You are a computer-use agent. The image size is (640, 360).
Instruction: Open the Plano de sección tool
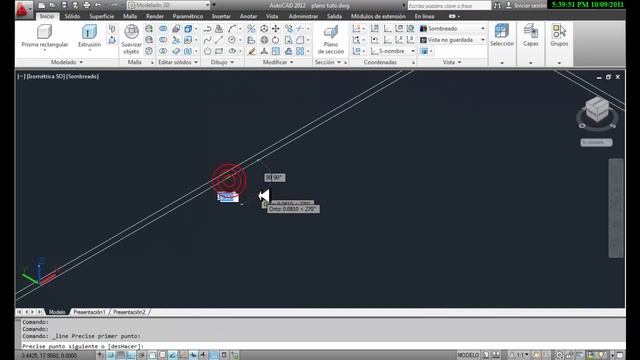(x=331, y=39)
